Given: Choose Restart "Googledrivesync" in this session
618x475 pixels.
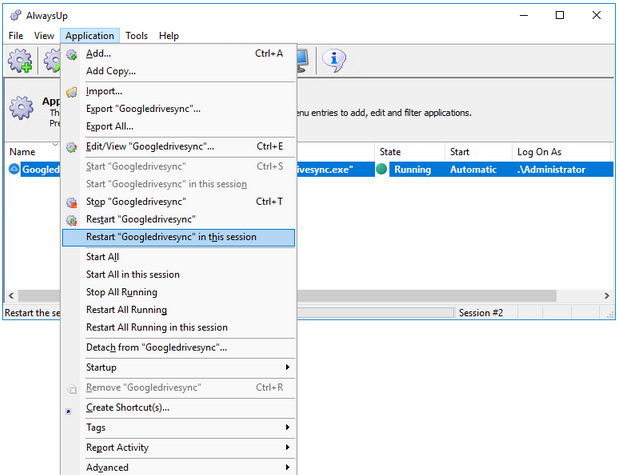Looking at the screenshot, I should pos(179,238).
